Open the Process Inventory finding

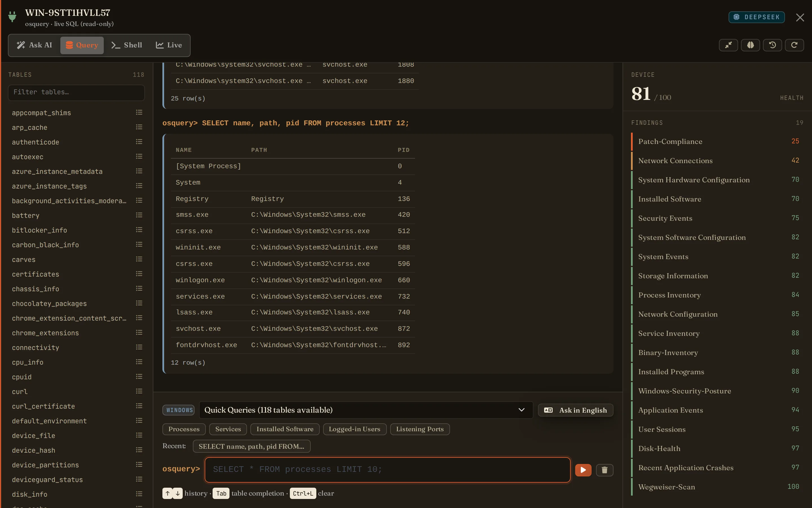[717, 295]
